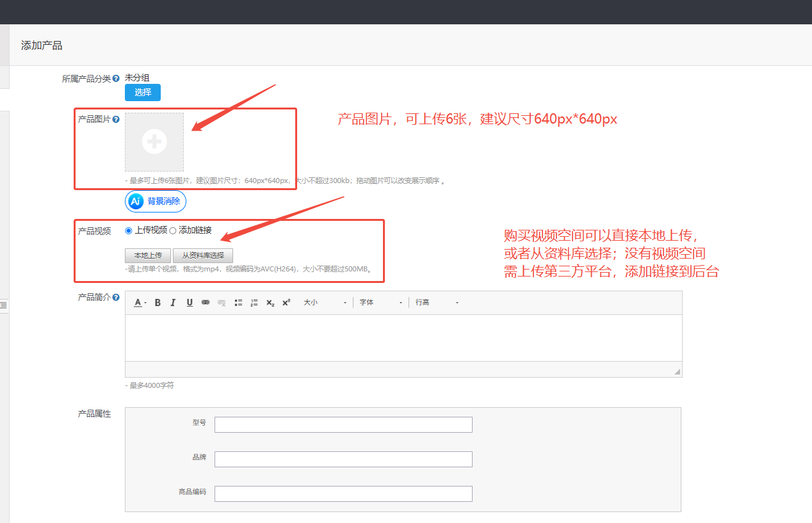The height and width of the screenshot is (523, 812).
Task: Click the 型号 input field
Action: (343, 424)
